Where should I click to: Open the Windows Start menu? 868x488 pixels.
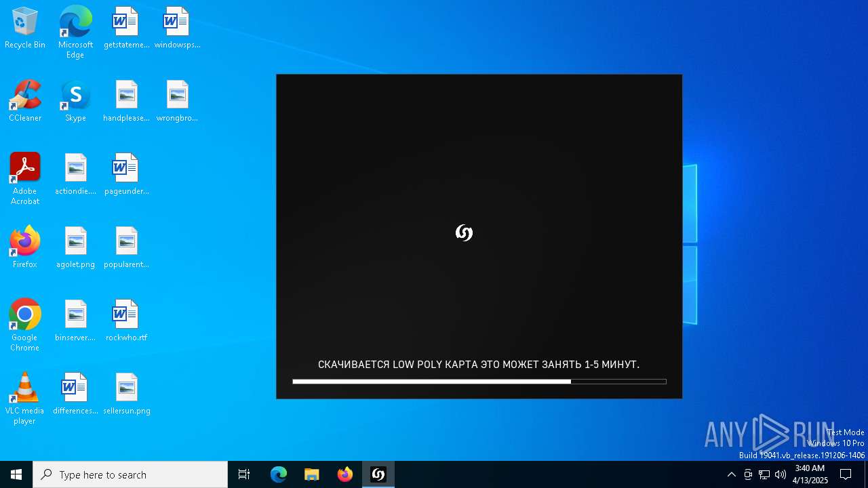(x=16, y=474)
